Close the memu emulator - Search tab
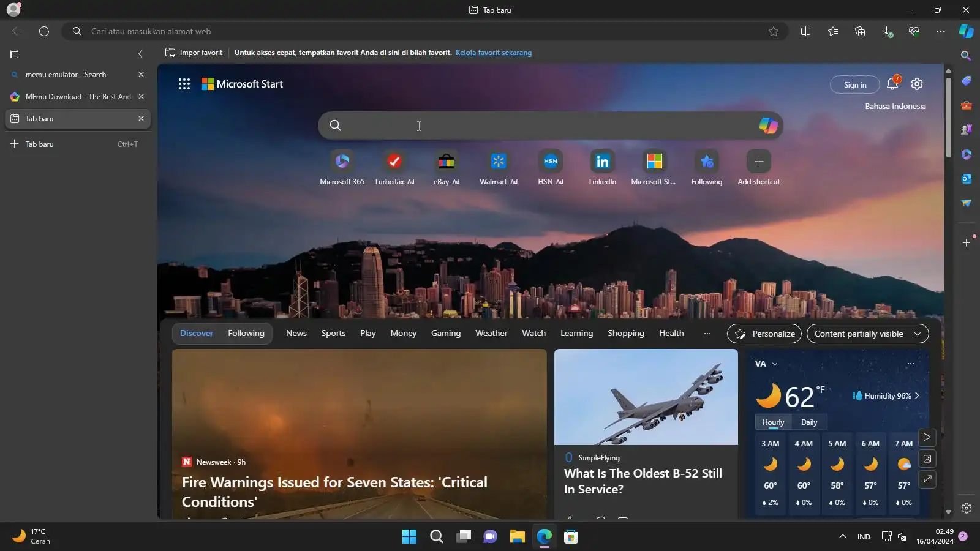Screen dimensions: 980x551 [x=141, y=75]
